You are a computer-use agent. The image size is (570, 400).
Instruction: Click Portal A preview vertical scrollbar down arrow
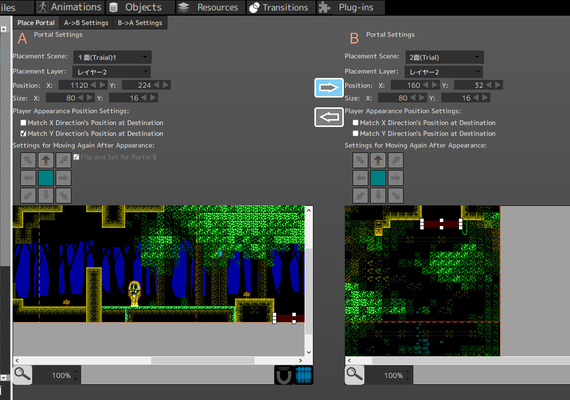pyautogui.click(x=309, y=352)
